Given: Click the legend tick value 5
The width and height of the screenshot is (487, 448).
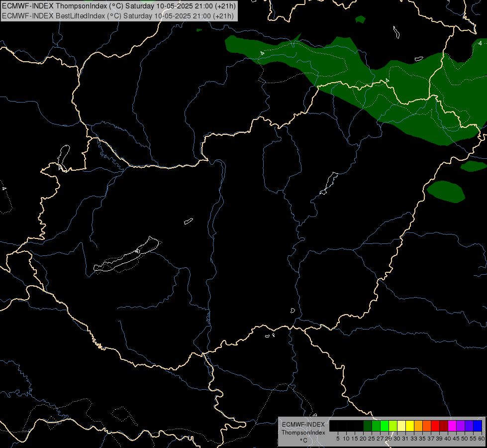Looking at the screenshot, I should click(338, 439).
